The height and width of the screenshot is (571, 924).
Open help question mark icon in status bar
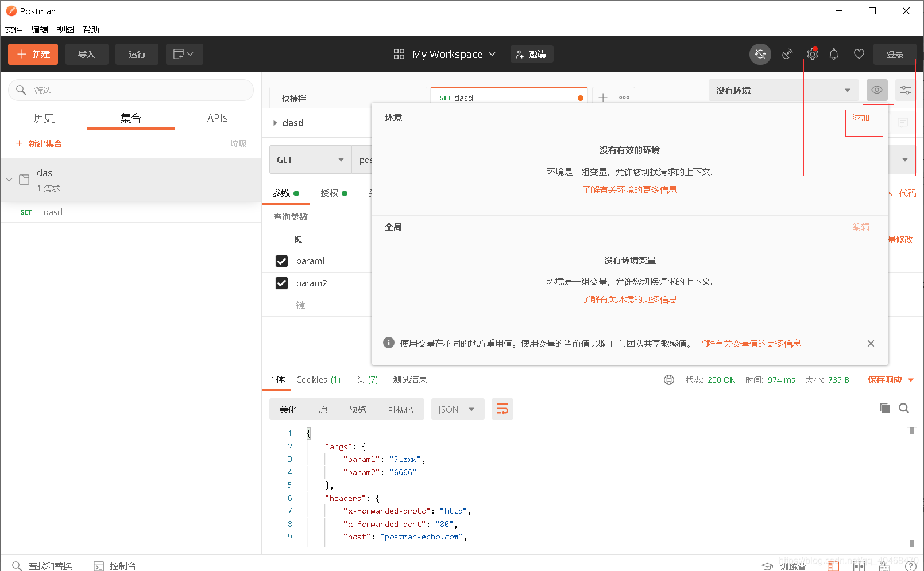(911, 566)
